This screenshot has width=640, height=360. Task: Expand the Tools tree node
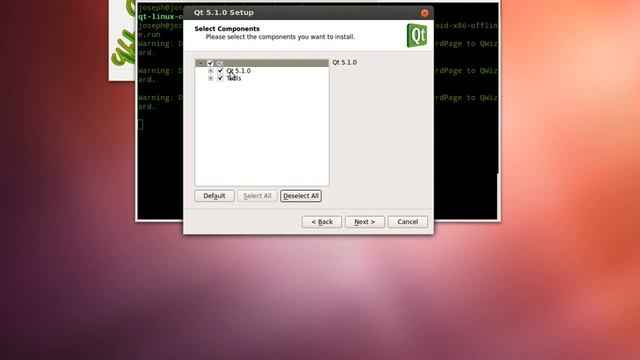point(211,78)
